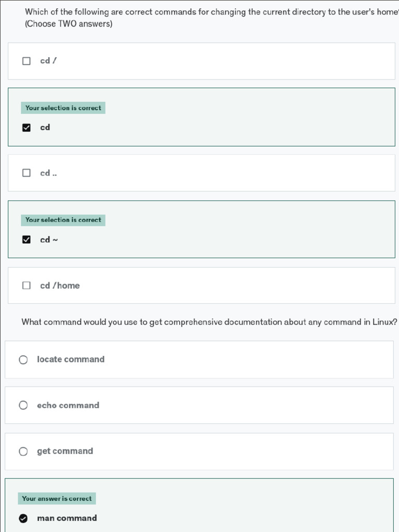Uncheck the 'cd' answer checkbox
The width and height of the screenshot is (399, 532).
pyautogui.click(x=26, y=128)
